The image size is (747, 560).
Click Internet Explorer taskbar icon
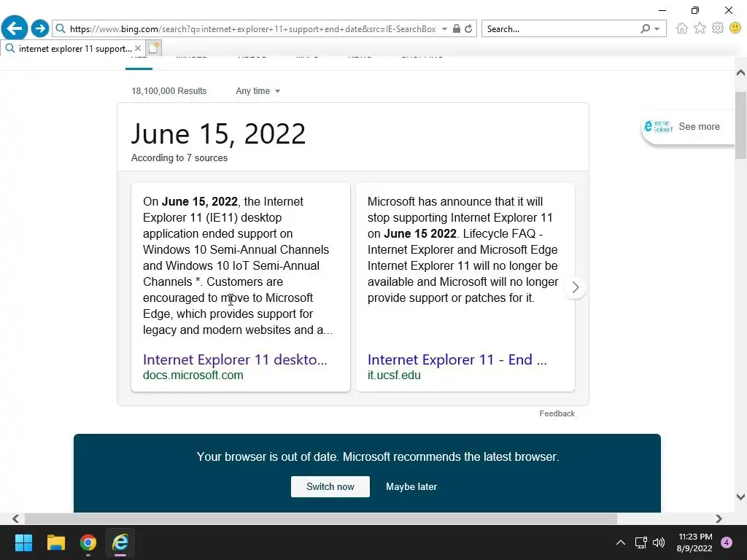point(120,542)
